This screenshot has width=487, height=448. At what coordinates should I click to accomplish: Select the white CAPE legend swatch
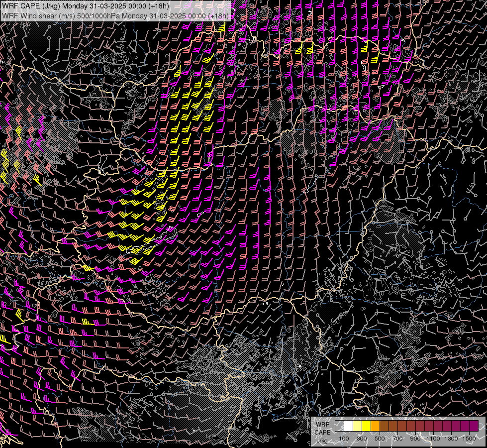pos(349,426)
